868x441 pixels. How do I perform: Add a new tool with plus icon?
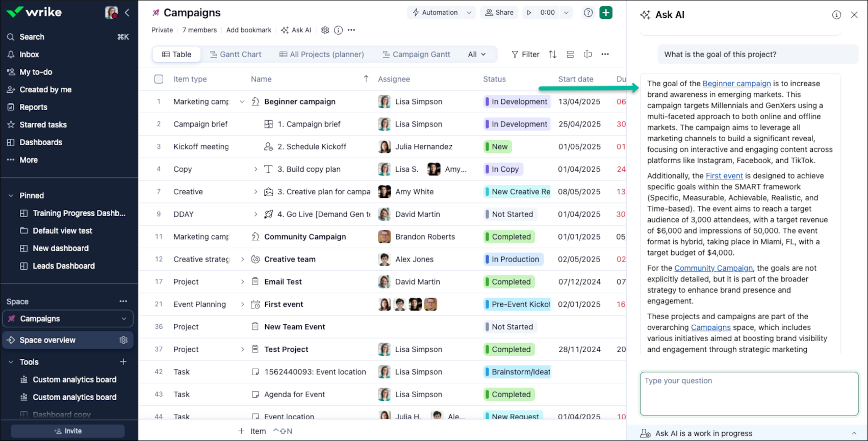123,362
